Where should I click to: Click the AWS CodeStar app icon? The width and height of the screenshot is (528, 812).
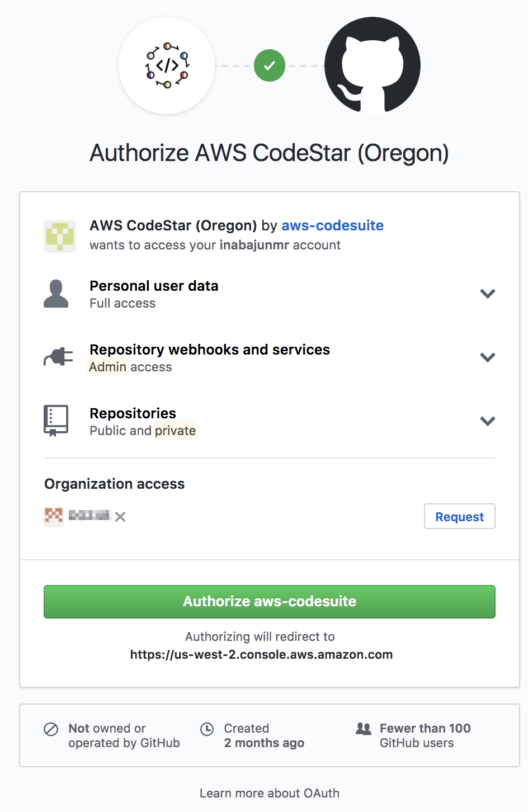point(166,65)
